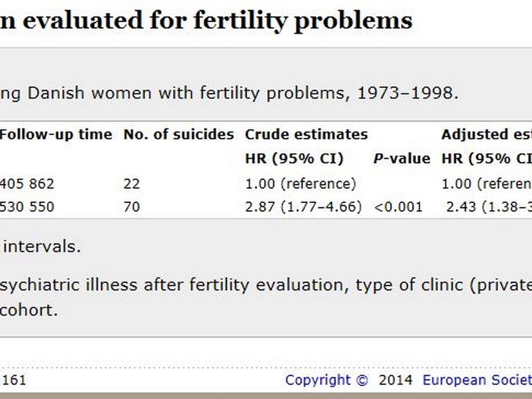
Task: Click the P-value subheader
Action: point(402,159)
